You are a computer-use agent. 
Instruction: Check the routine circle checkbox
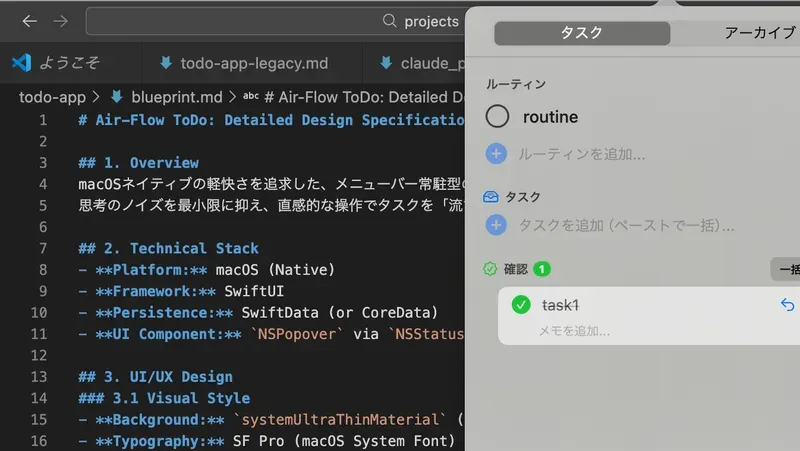coord(497,116)
